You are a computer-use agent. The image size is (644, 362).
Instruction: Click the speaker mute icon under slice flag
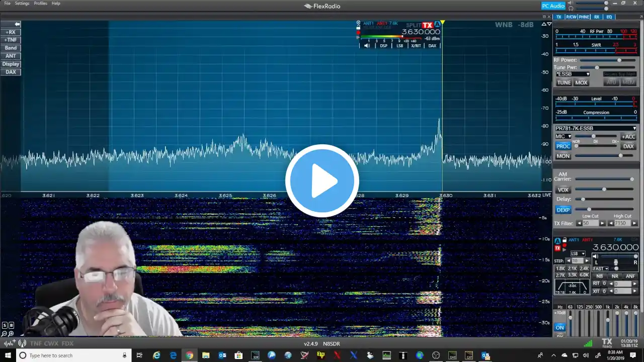367,46
